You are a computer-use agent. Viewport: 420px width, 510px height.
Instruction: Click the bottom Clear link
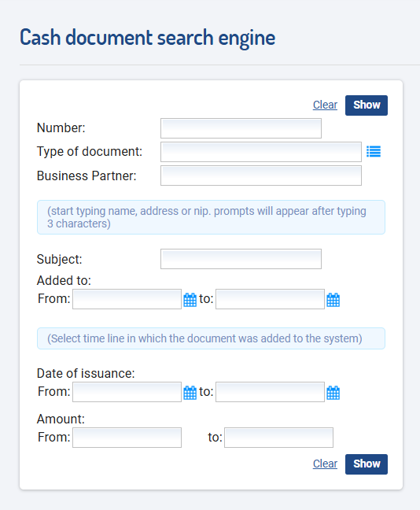(325, 464)
